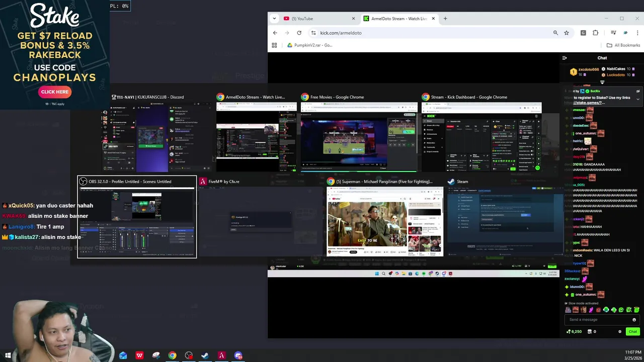Image resolution: width=644 pixels, height=362 pixels.
Task: Click zxcdoto666 in the chat leaderboard
Action: tap(588, 69)
